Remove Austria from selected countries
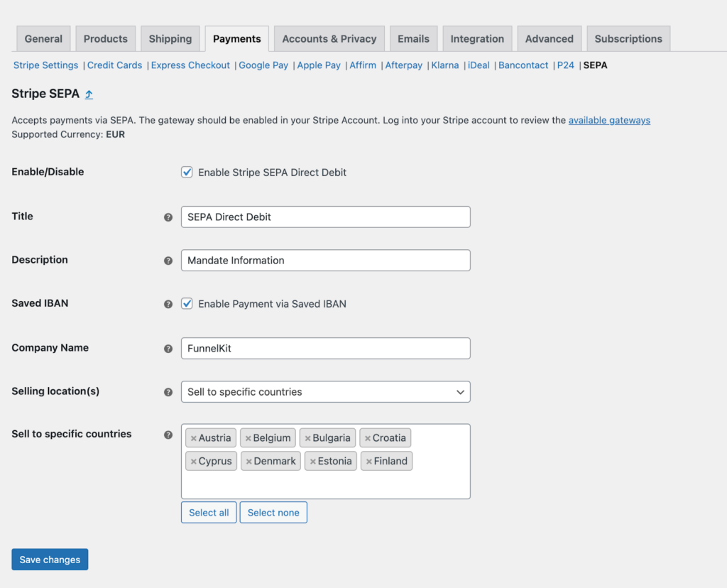 coord(192,437)
